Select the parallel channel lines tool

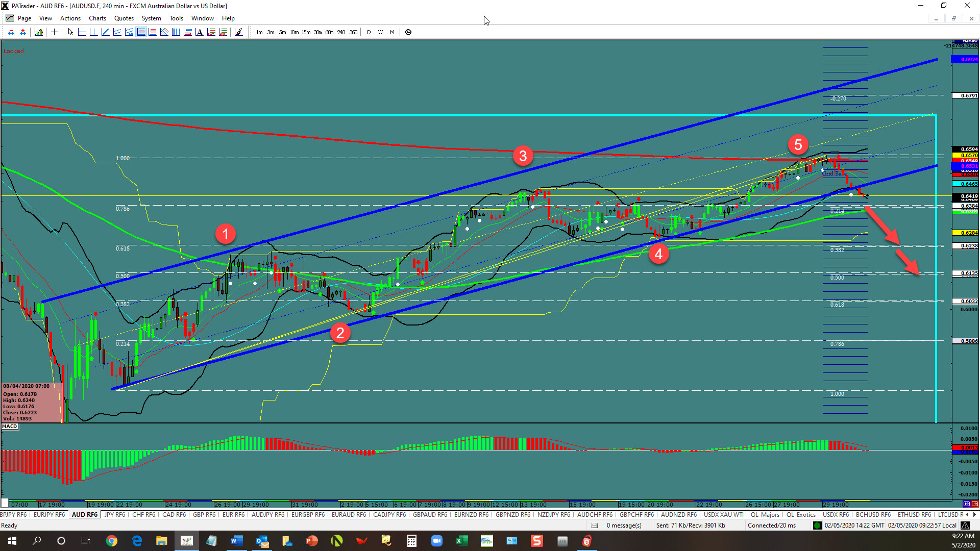pyautogui.click(x=117, y=32)
